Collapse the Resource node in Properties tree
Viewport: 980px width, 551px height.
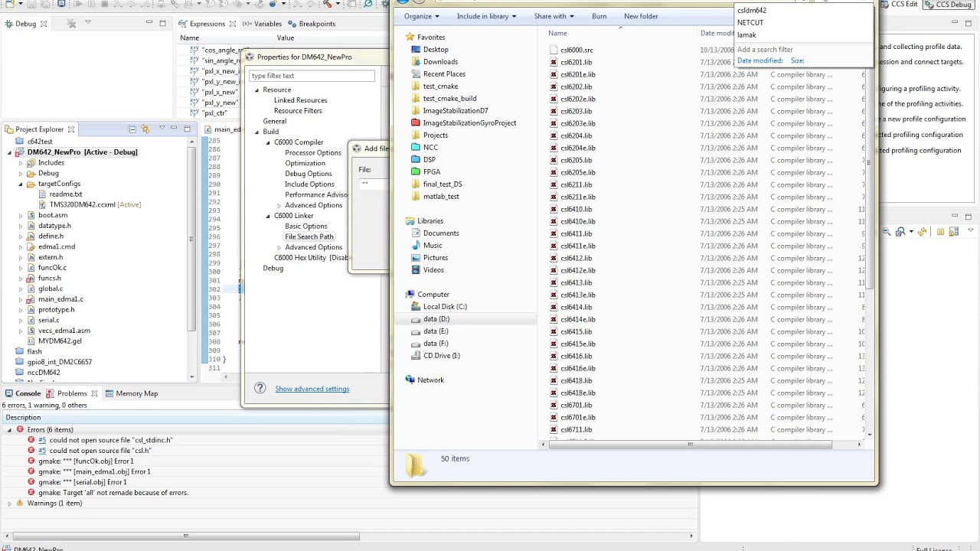pos(257,90)
